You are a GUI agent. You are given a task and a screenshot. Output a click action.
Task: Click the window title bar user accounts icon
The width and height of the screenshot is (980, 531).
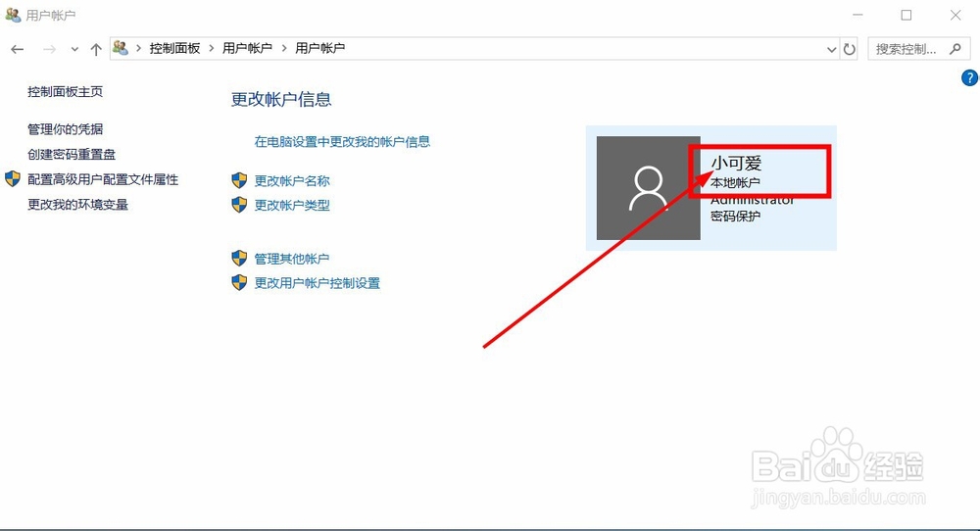(13, 15)
